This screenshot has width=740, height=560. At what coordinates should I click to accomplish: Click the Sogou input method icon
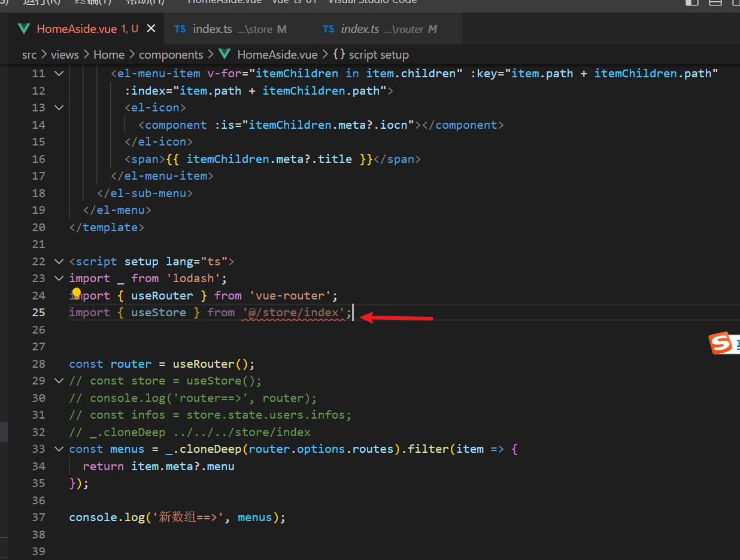(721, 343)
